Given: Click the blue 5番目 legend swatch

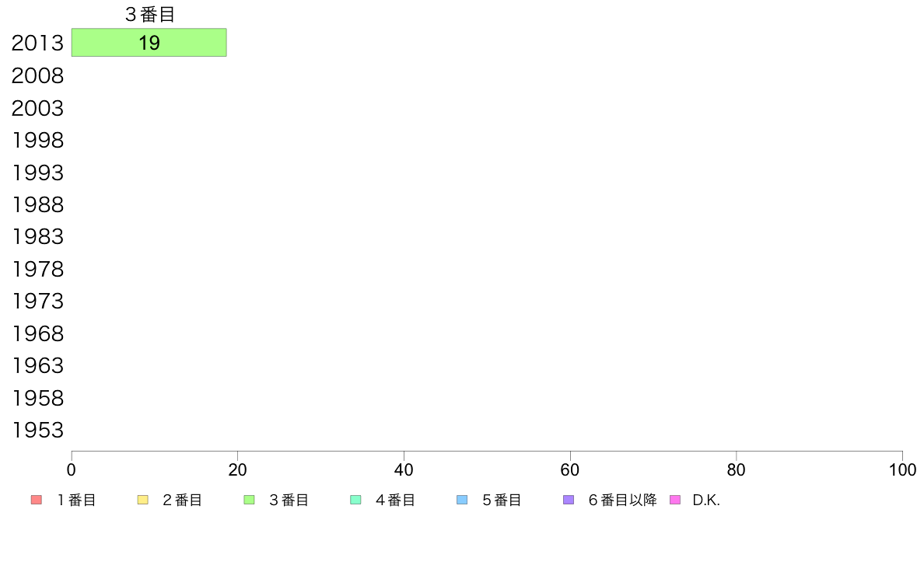Looking at the screenshot, I should (462, 500).
